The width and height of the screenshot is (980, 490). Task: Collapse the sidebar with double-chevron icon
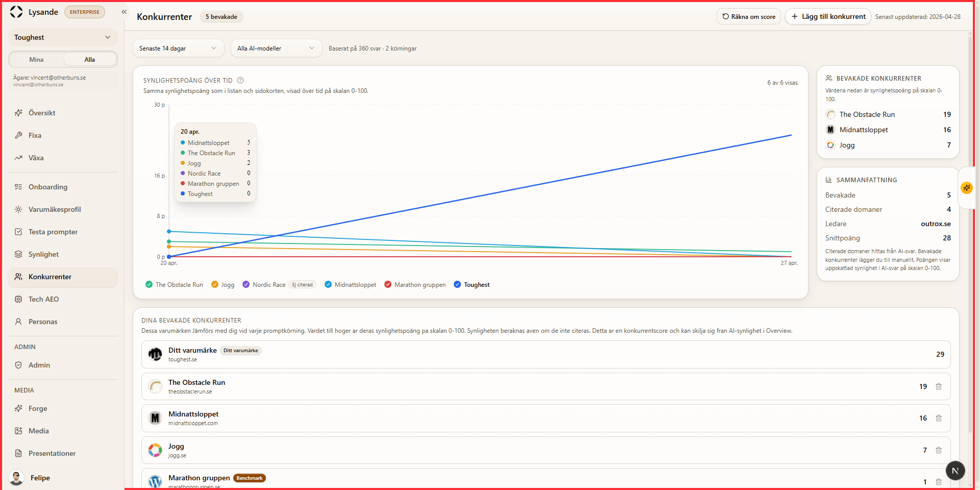[124, 12]
